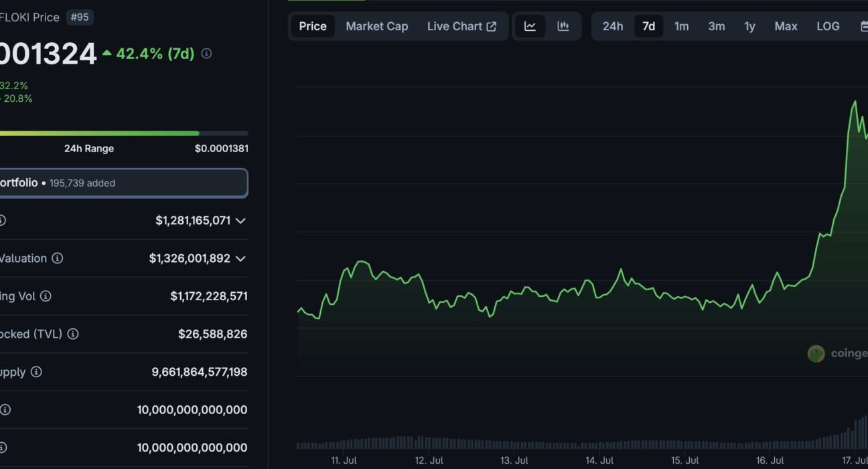Set chart range to 24h
Viewport: 868px width, 469px height.
pyautogui.click(x=612, y=26)
